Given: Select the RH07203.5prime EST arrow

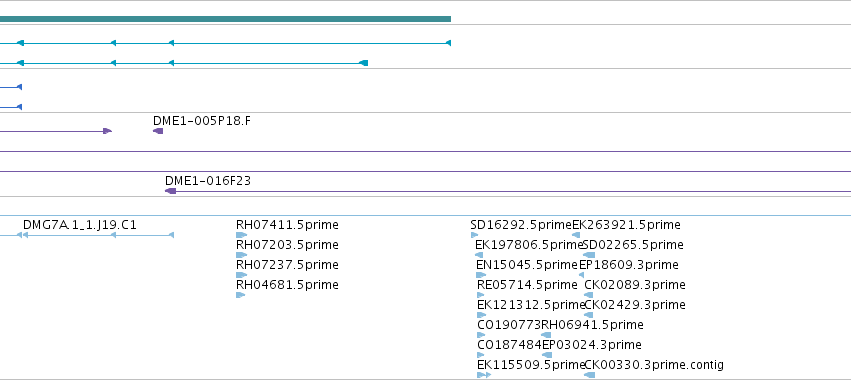Looking at the screenshot, I should point(241,255).
